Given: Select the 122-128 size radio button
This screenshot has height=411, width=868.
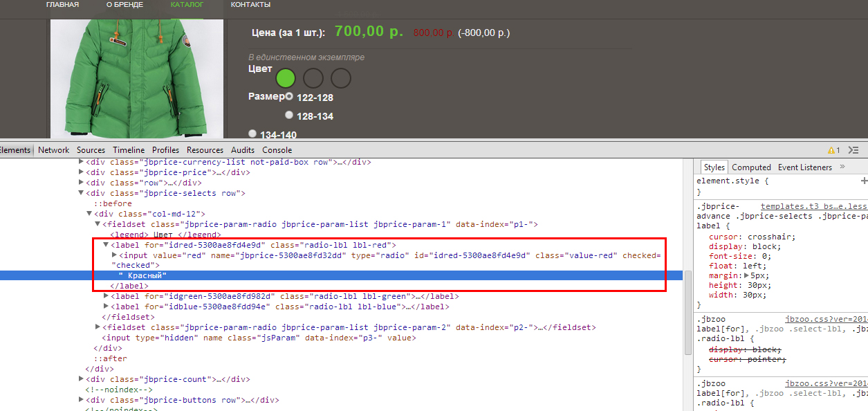Looking at the screenshot, I should click(x=289, y=97).
